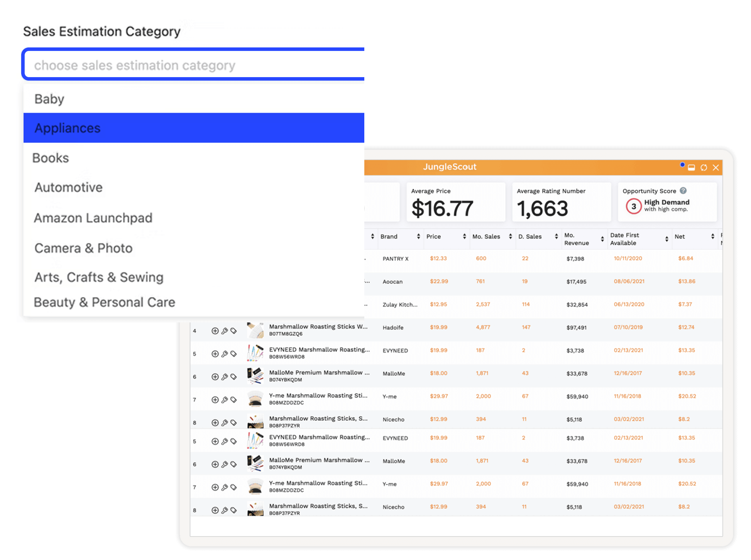Click net cell $6.84

pos(685,258)
